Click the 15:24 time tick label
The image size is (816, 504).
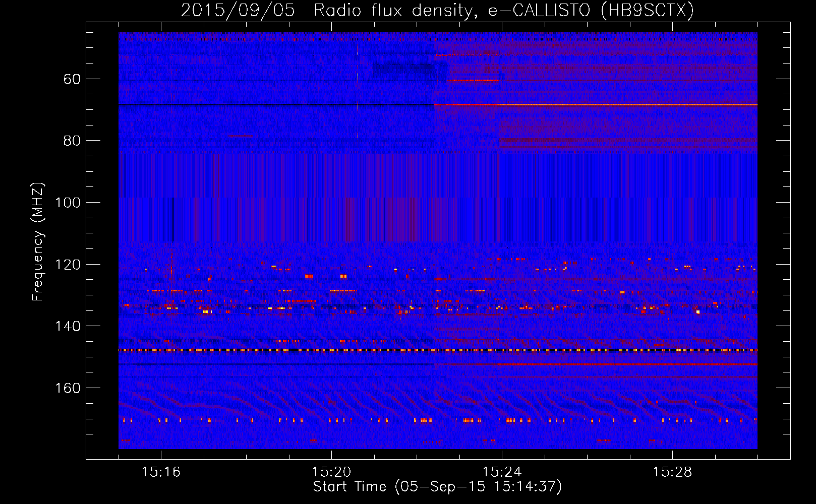[502, 472]
